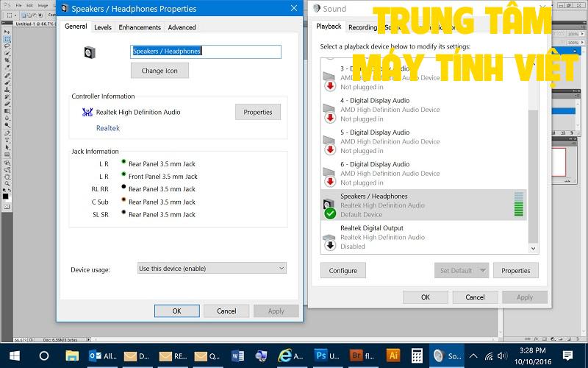Click Properties in the Sound window

pos(516,270)
